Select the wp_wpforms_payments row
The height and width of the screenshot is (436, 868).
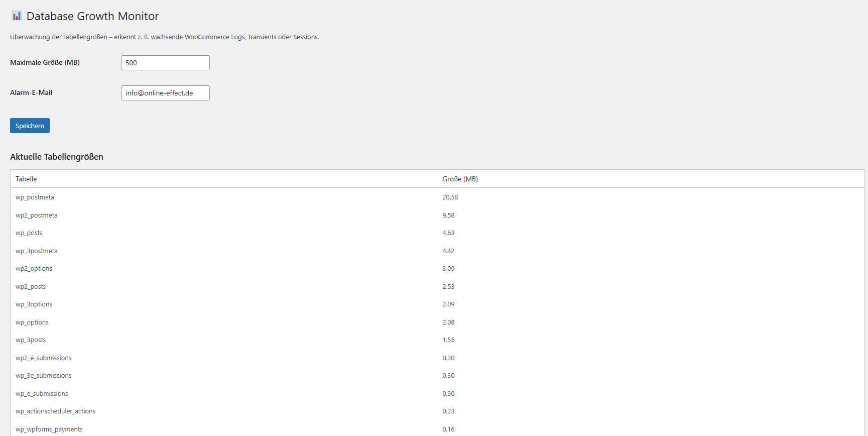(49, 429)
